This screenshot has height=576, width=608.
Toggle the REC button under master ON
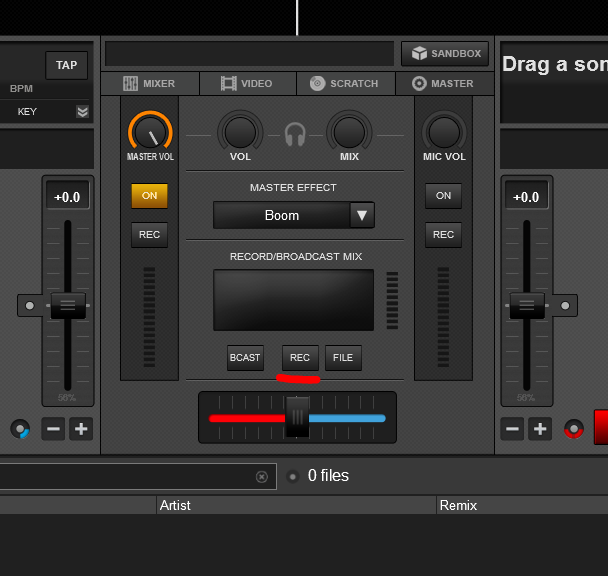(x=149, y=235)
